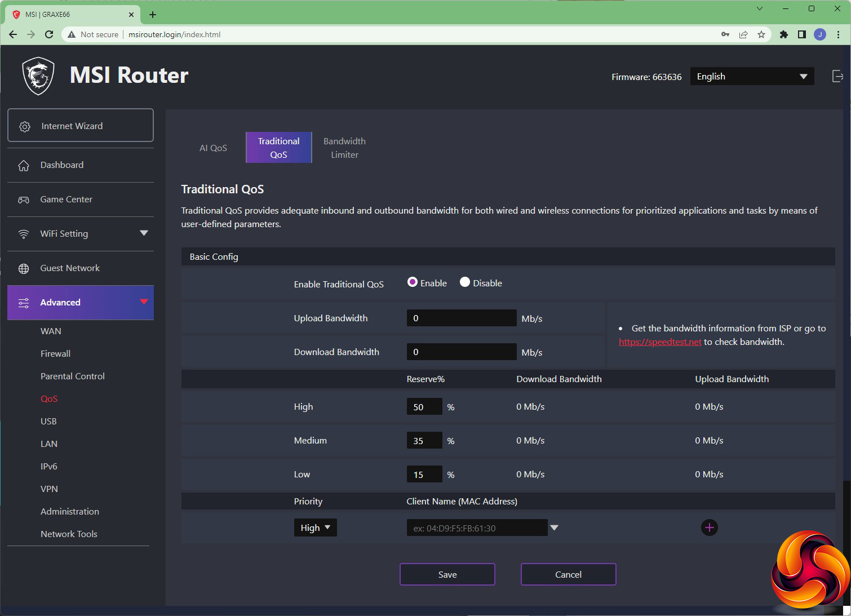
Task: Click the Upload Bandwidth input field
Action: [461, 318]
